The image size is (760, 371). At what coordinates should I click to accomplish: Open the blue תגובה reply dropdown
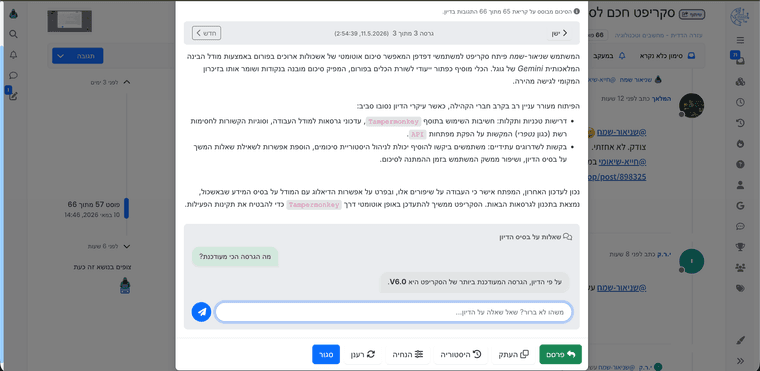click(x=78, y=56)
